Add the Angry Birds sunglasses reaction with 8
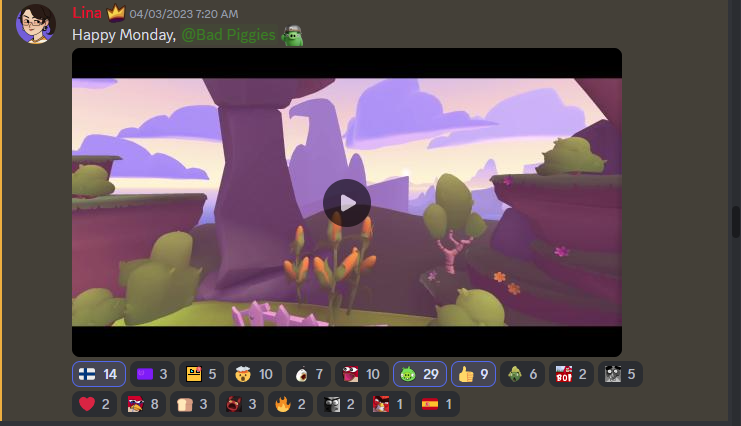The width and height of the screenshot is (741, 426). [143, 404]
